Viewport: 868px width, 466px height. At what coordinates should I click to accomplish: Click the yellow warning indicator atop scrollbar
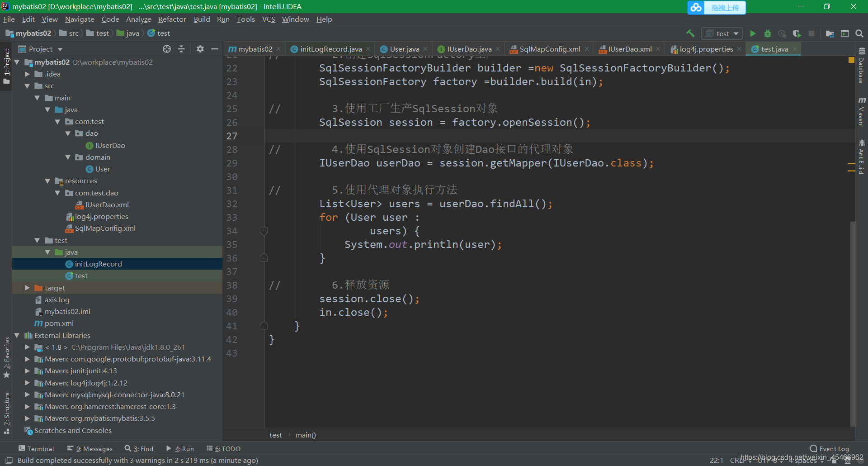point(851,60)
